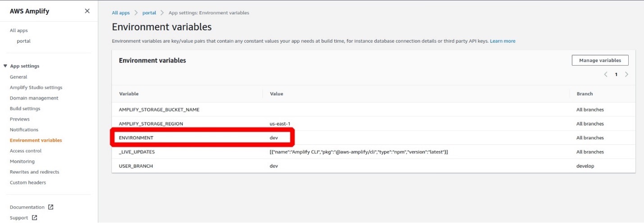Navigate to Build settings
Viewport: 644px width, 223px height.
coord(25,109)
